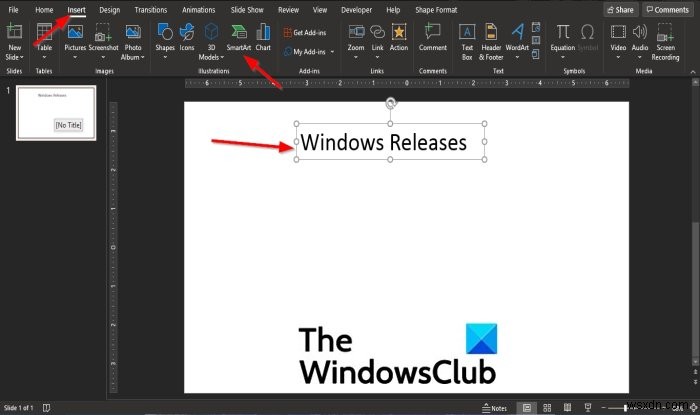The height and width of the screenshot is (415, 700).
Task: Click the New Slide icon
Action: click(14, 32)
